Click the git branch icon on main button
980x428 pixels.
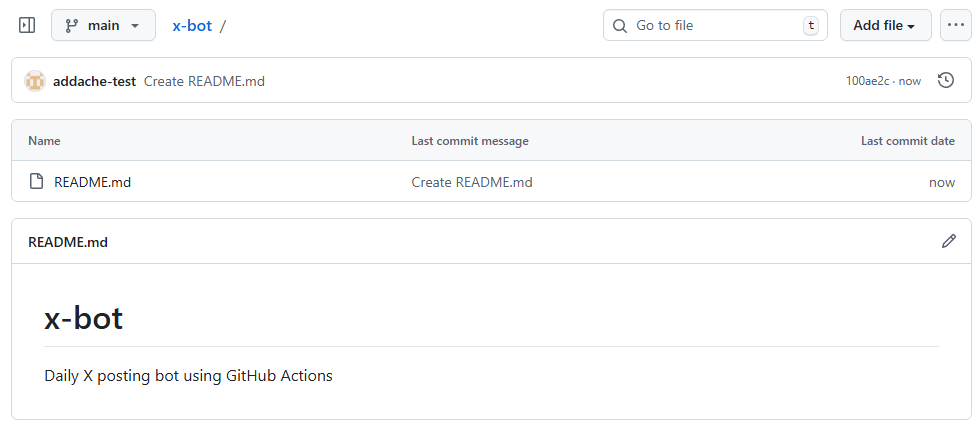pyautogui.click(x=72, y=25)
